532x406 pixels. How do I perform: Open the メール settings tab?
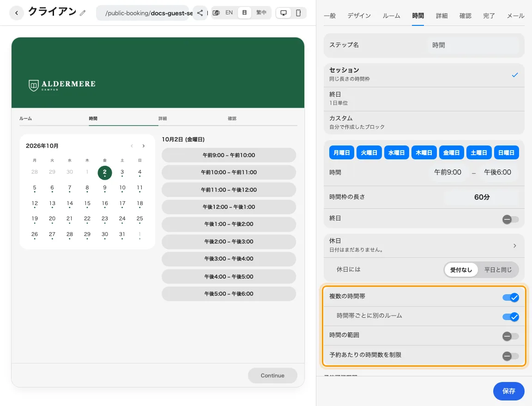coord(515,16)
